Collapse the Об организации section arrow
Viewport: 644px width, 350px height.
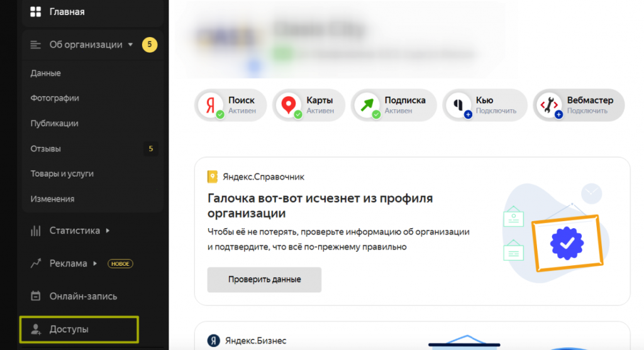(130, 45)
